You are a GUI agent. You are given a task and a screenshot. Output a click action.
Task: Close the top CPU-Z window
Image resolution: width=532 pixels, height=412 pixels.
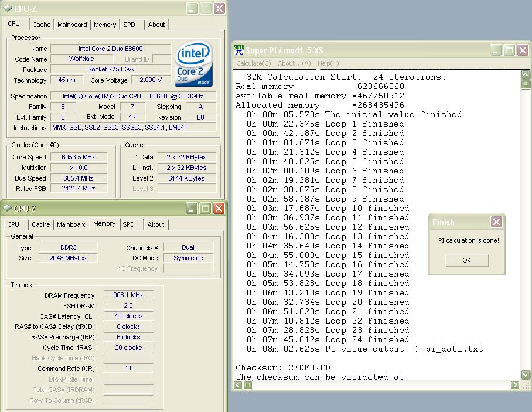pyautogui.click(x=220, y=8)
